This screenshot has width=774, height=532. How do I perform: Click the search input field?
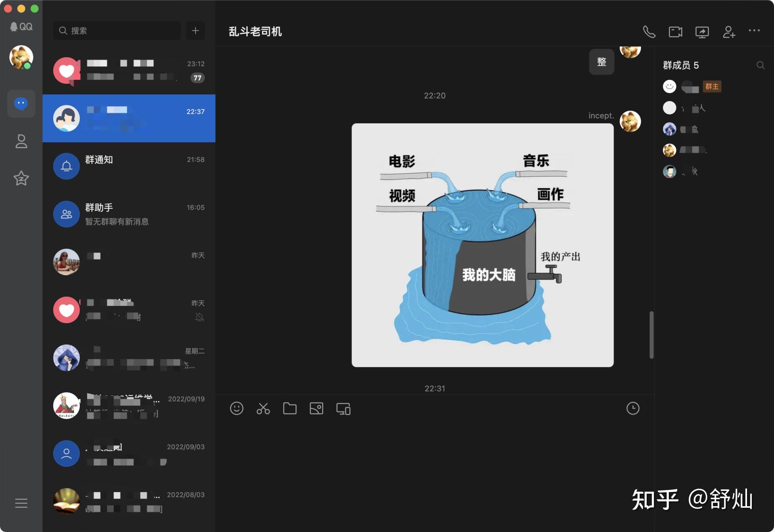pos(117,30)
